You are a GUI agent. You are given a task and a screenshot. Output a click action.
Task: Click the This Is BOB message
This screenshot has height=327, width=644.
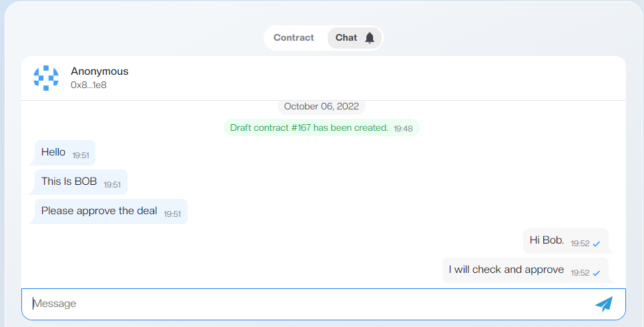tap(79, 182)
